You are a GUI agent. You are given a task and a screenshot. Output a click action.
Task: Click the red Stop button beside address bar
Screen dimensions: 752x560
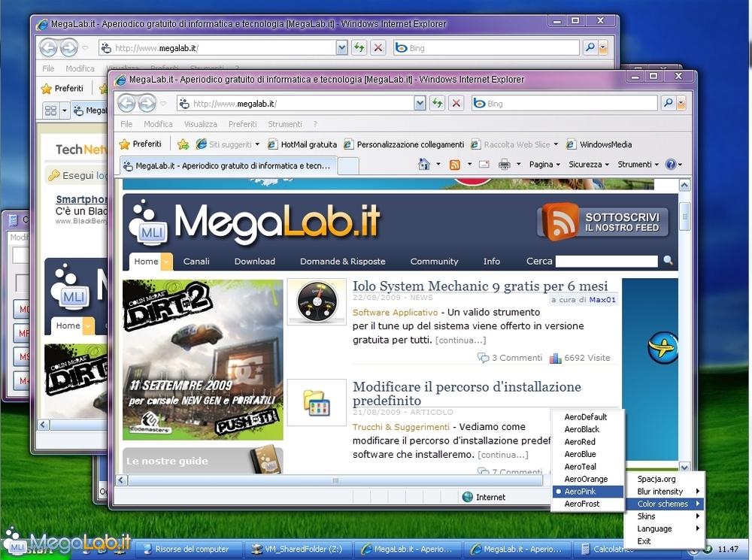456,104
